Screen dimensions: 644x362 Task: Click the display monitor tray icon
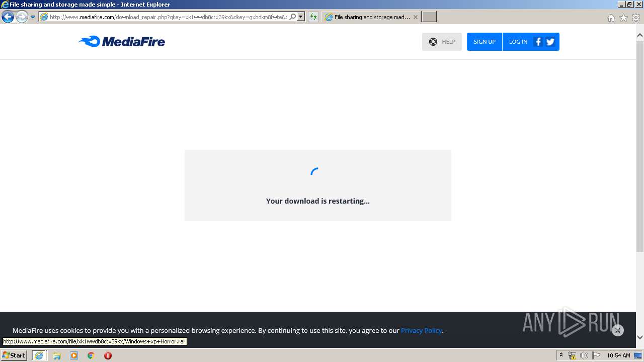638,355
